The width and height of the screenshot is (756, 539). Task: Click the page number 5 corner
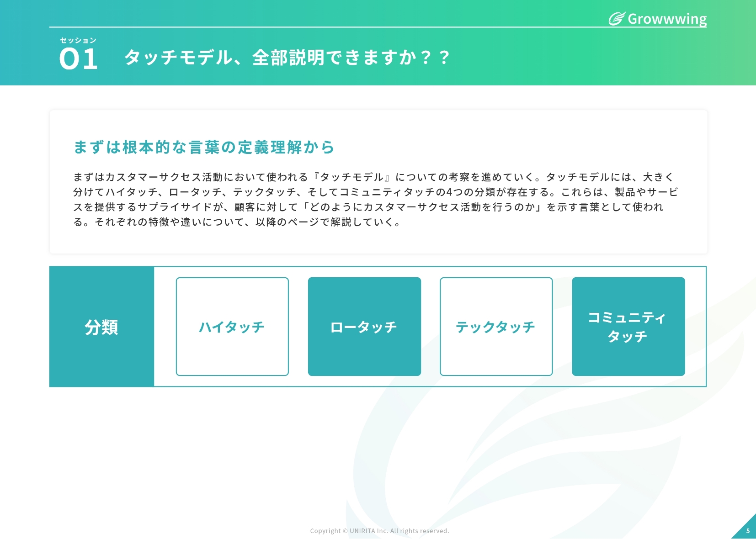[x=748, y=531]
